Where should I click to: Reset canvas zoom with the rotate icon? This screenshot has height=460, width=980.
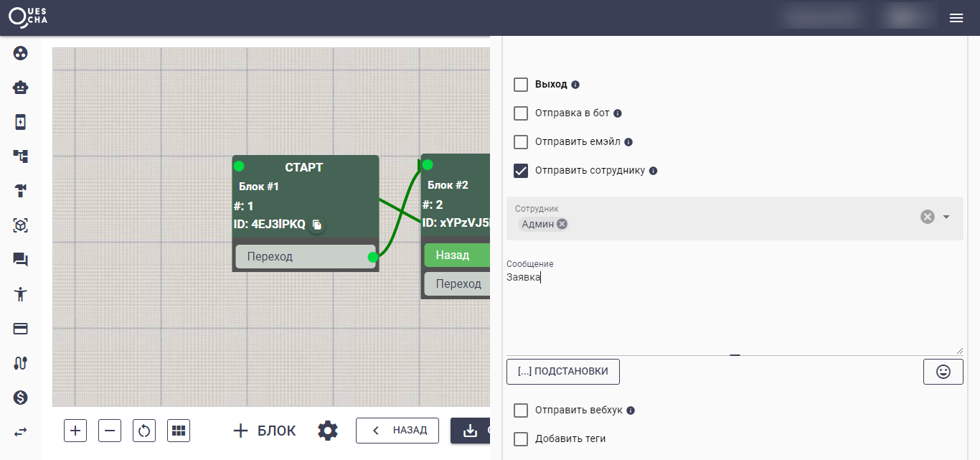(144, 431)
